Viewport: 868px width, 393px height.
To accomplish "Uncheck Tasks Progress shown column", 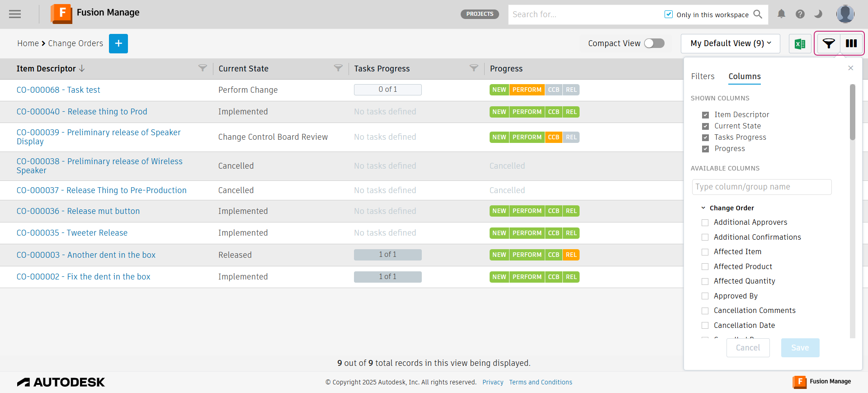I will 705,137.
